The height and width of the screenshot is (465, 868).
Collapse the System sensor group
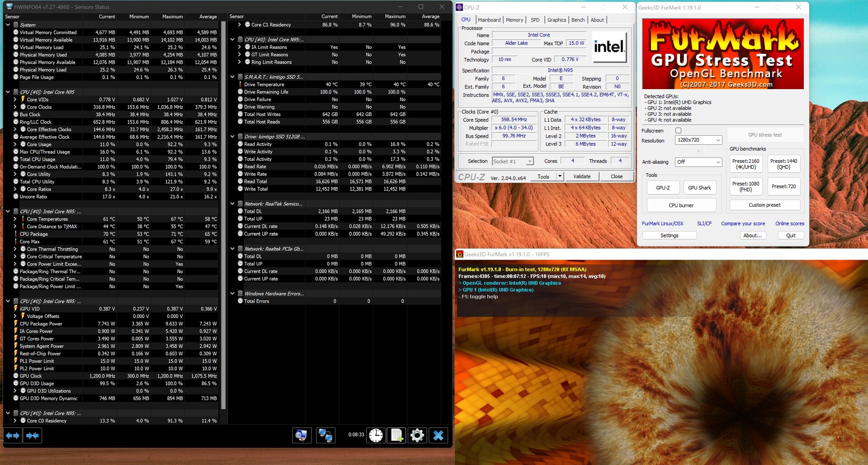(x=8, y=25)
